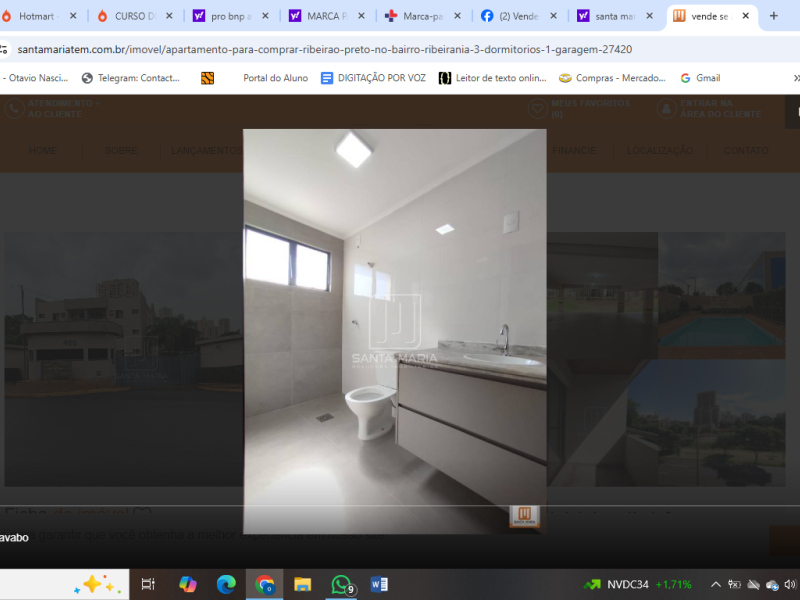Toggle Windows Task View on the taskbar

148,584
